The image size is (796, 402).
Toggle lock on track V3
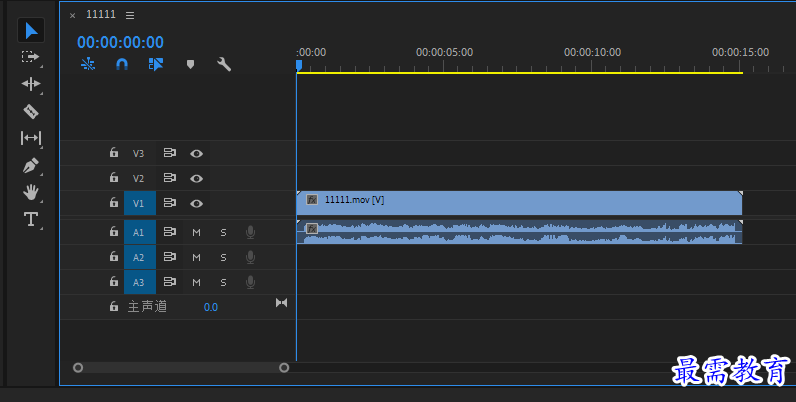(114, 152)
